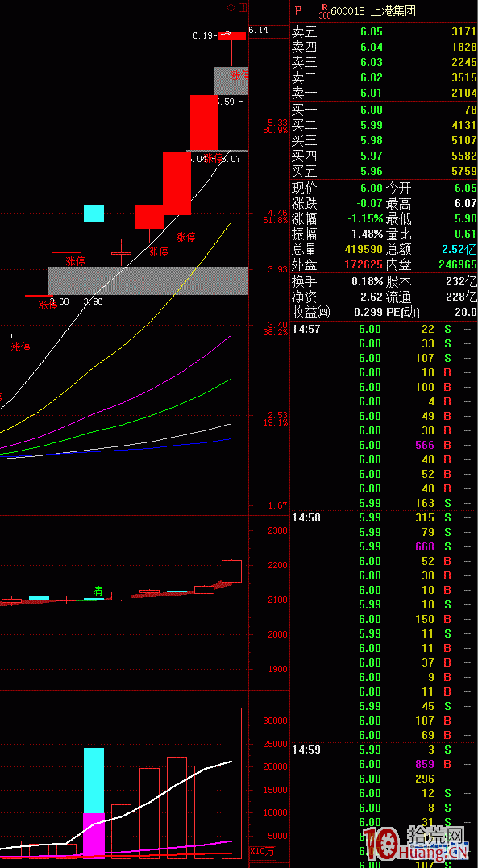Select the tick trade with volume 859
The image size is (478, 868).
[x=384, y=765]
